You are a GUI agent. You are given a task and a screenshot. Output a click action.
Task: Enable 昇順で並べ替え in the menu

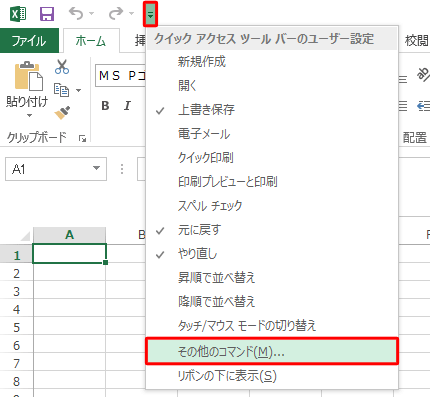tap(272, 278)
